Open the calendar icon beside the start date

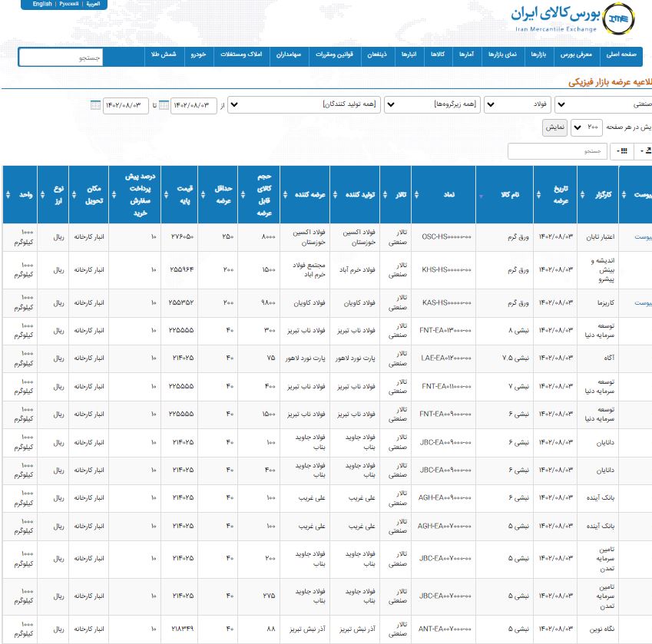click(x=164, y=105)
